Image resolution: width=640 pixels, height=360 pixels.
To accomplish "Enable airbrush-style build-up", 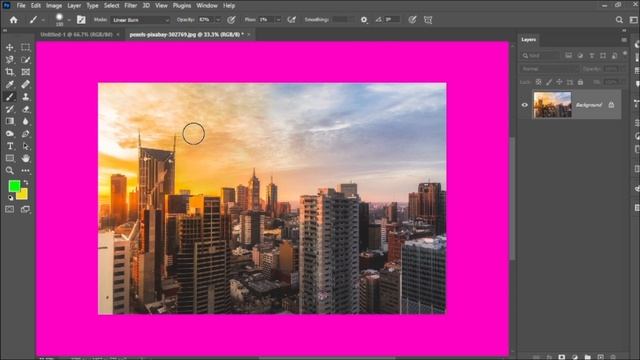I will click(291, 20).
